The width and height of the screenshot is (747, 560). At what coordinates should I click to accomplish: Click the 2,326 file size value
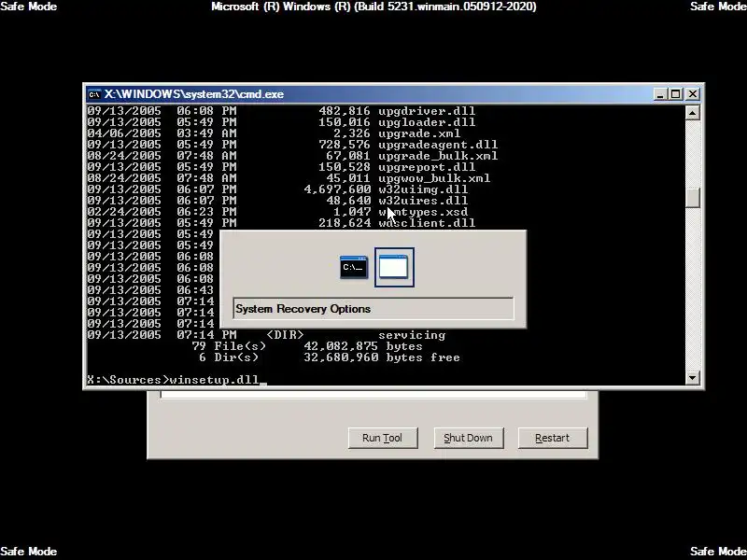(x=352, y=133)
